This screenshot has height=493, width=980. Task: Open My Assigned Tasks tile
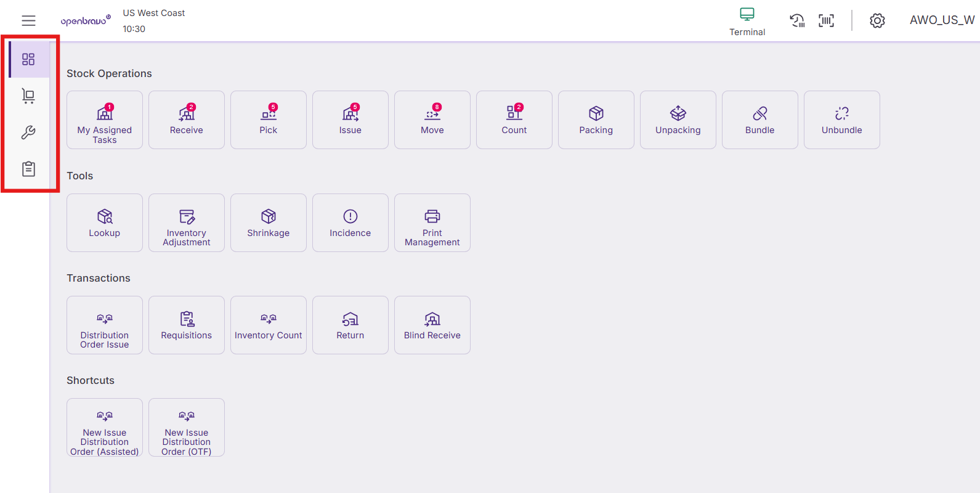[105, 120]
